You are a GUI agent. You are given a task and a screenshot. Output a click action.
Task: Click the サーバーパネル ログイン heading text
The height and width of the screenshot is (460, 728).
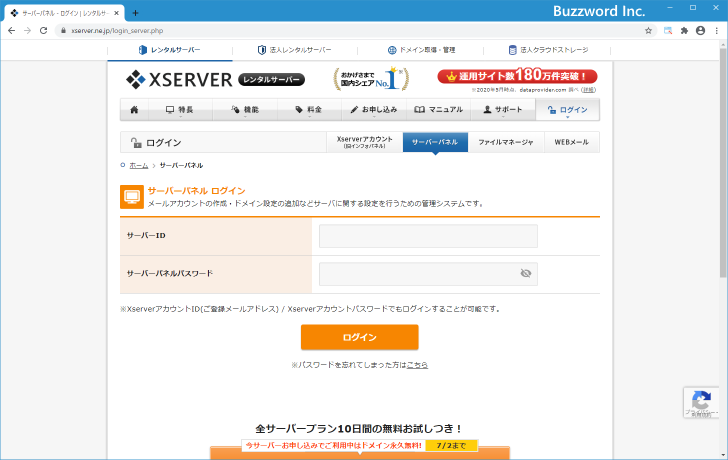[x=196, y=191]
